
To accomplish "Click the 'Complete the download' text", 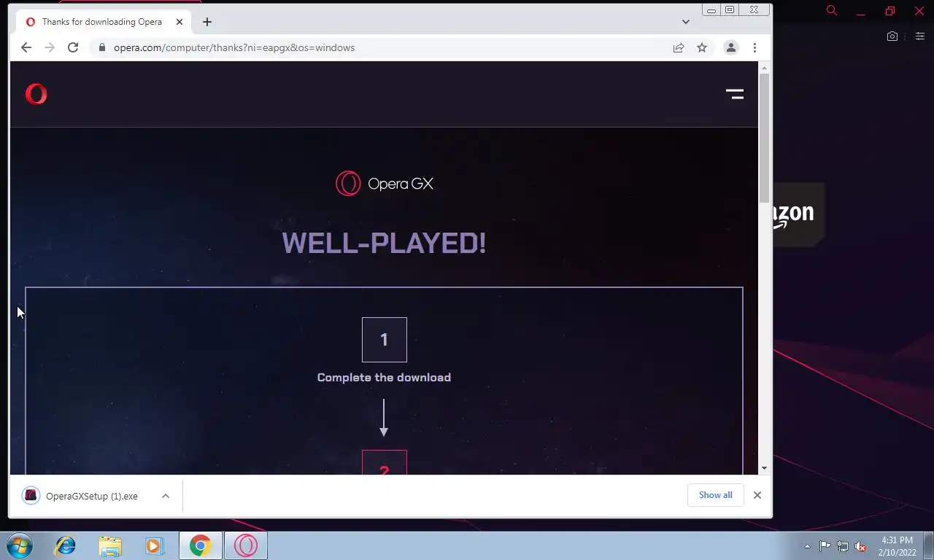I will pyautogui.click(x=384, y=378).
